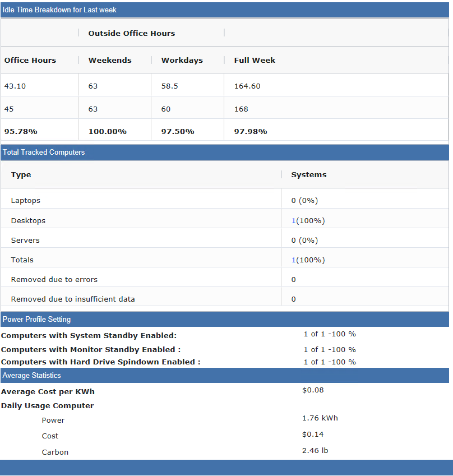The width and height of the screenshot is (453, 476).
Task: Click the Type column header
Action: (21, 174)
